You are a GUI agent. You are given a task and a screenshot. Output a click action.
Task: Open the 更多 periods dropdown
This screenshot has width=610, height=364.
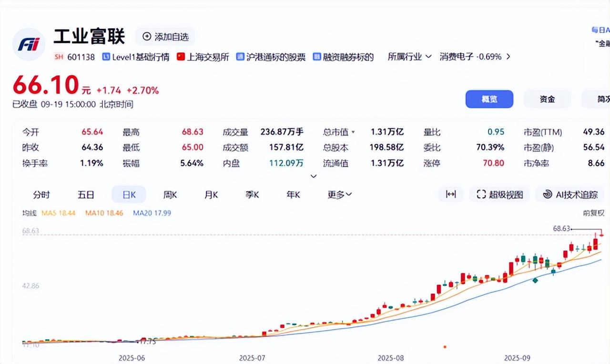pyautogui.click(x=339, y=194)
